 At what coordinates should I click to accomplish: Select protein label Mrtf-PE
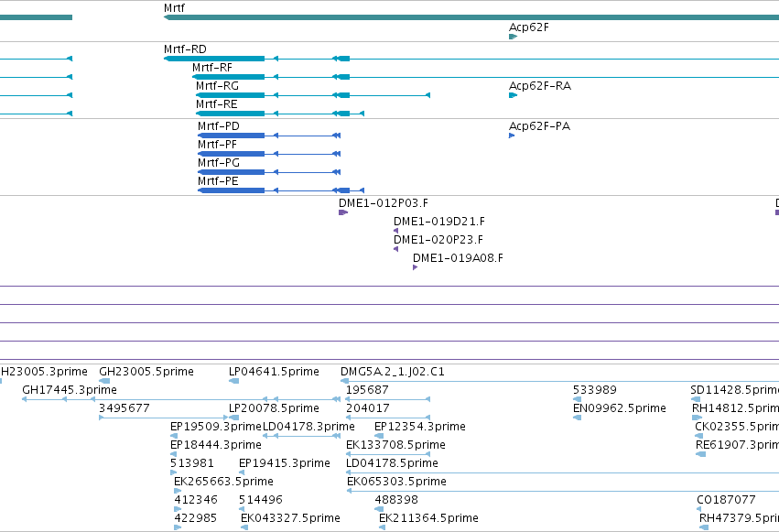(x=218, y=181)
